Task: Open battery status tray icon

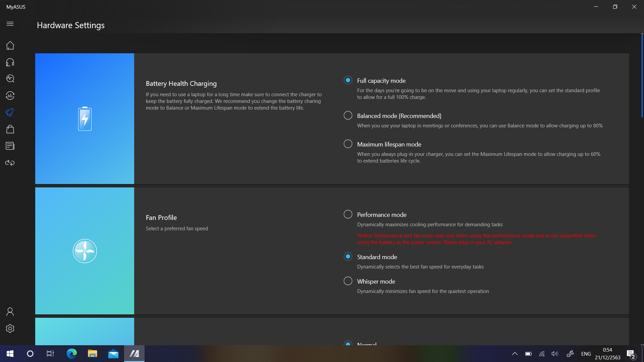Action: tap(528, 354)
